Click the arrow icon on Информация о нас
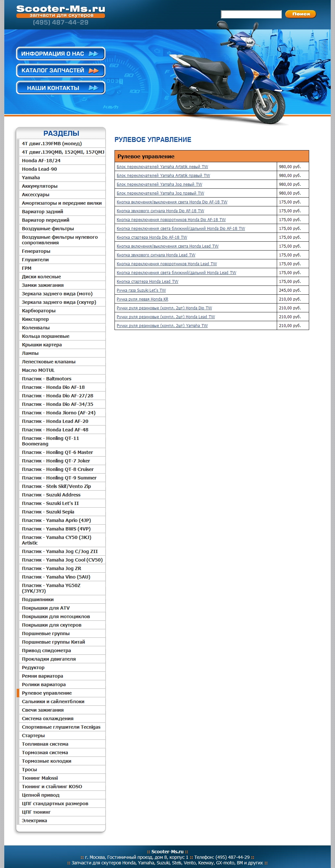Image resolution: width=335 pixels, height=868 pixels. click(x=93, y=54)
